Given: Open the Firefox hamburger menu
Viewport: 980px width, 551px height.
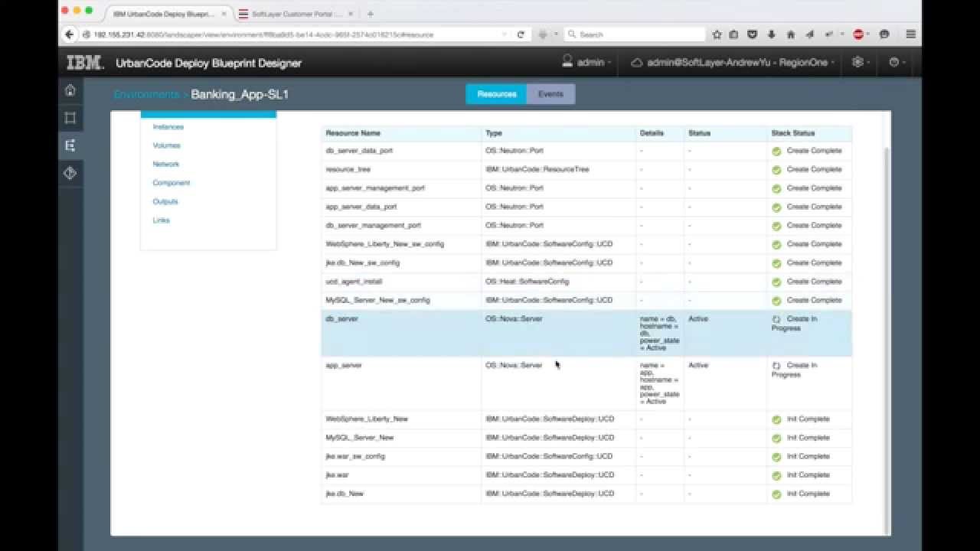Looking at the screenshot, I should click(x=910, y=34).
